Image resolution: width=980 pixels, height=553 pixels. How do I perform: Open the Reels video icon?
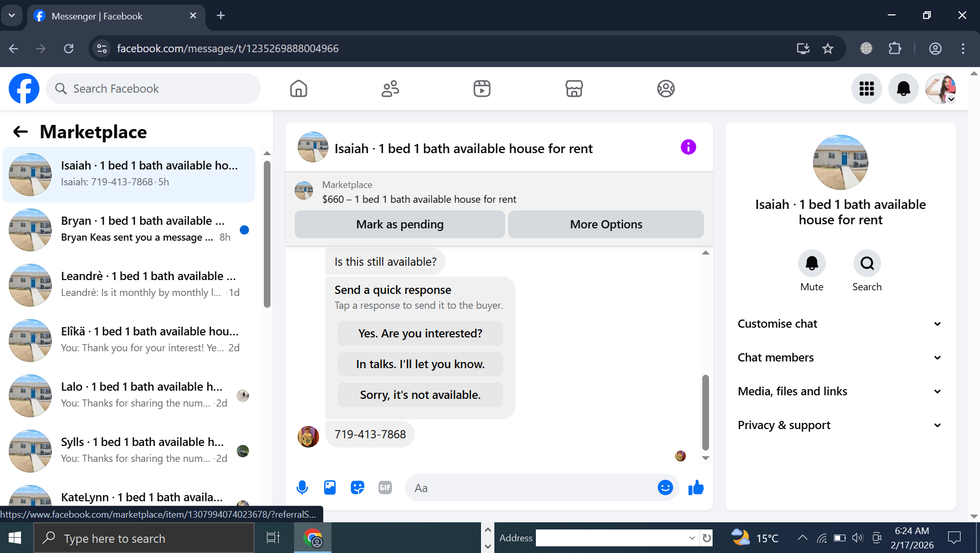coord(482,89)
